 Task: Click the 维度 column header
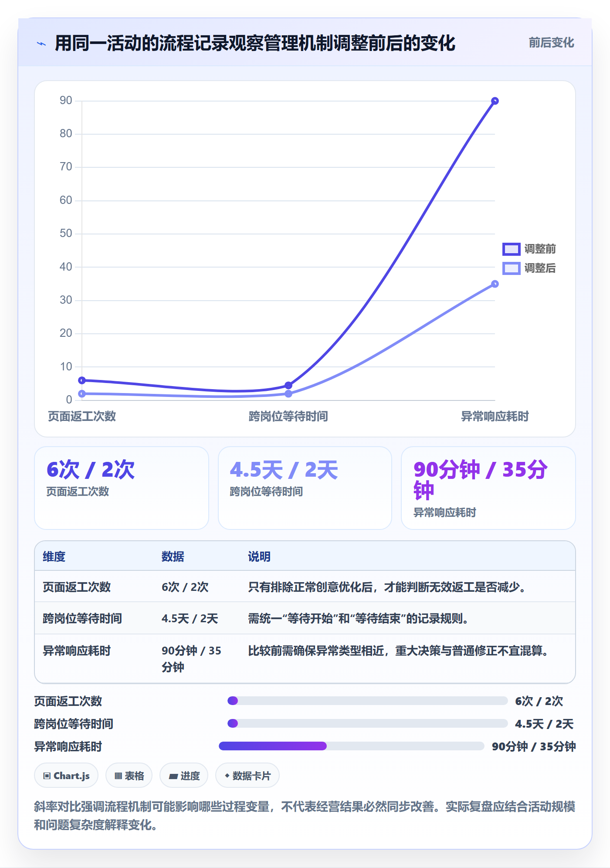(x=54, y=556)
